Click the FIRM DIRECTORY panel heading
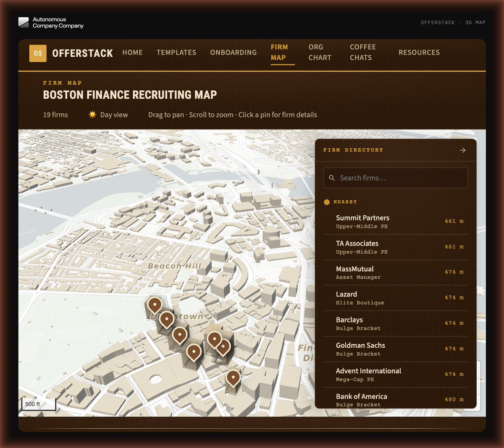The height and width of the screenshot is (448, 504). pyautogui.click(x=353, y=150)
